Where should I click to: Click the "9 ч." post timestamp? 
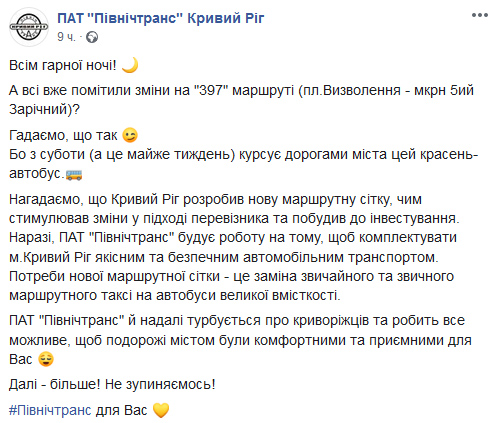tap(66, 37)
